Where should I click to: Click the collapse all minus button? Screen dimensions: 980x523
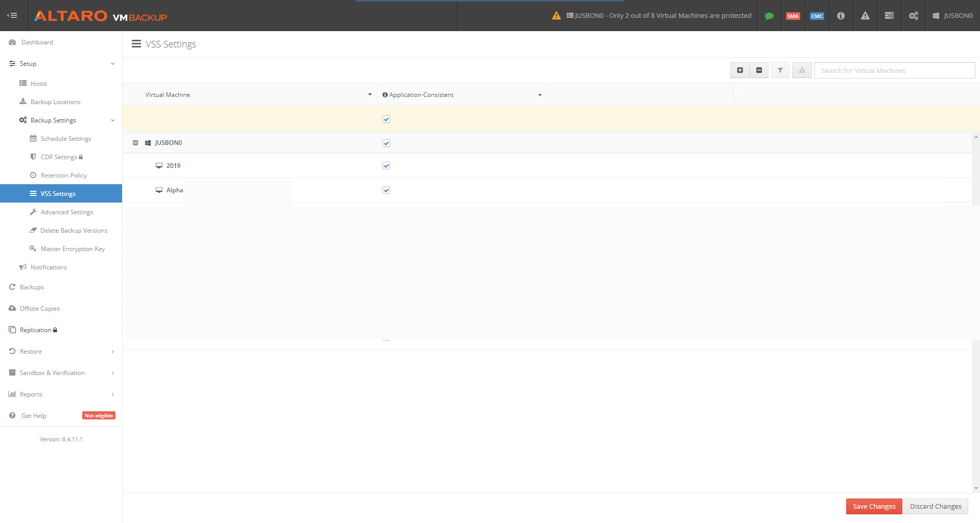[759, 70]
